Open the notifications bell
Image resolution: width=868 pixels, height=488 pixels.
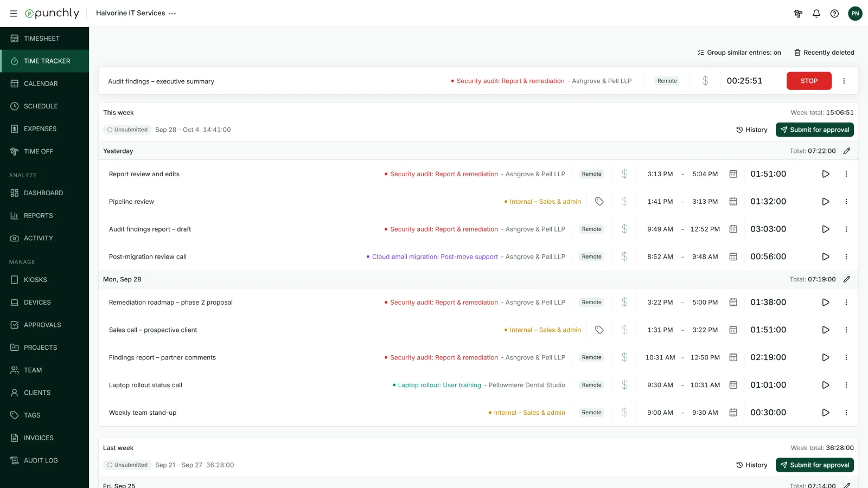pyautogui.click(x=816, y=14)
